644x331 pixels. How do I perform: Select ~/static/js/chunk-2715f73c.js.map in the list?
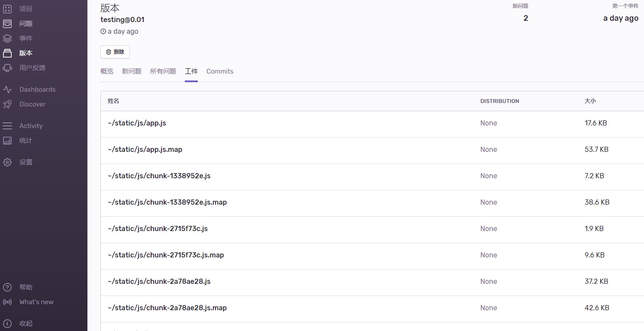(166, 255)
